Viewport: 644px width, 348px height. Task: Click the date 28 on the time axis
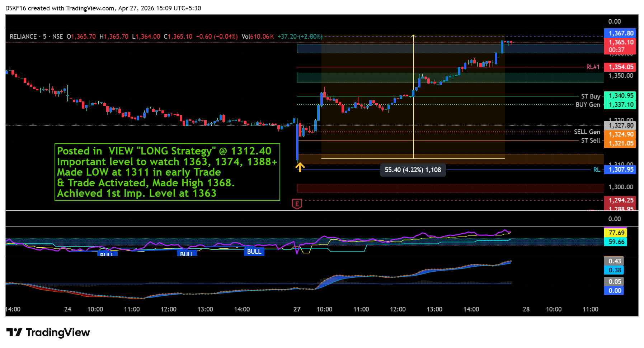[x=526, y=309]
